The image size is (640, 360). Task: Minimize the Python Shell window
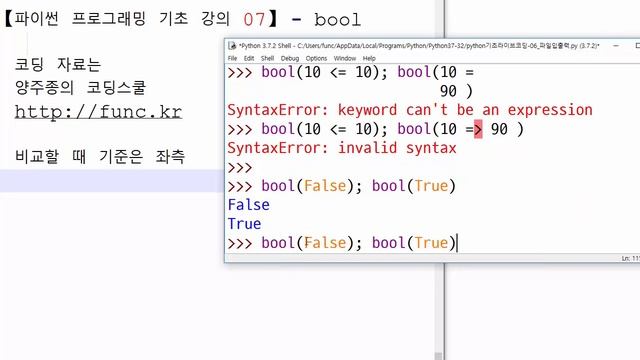coord(616,46)
